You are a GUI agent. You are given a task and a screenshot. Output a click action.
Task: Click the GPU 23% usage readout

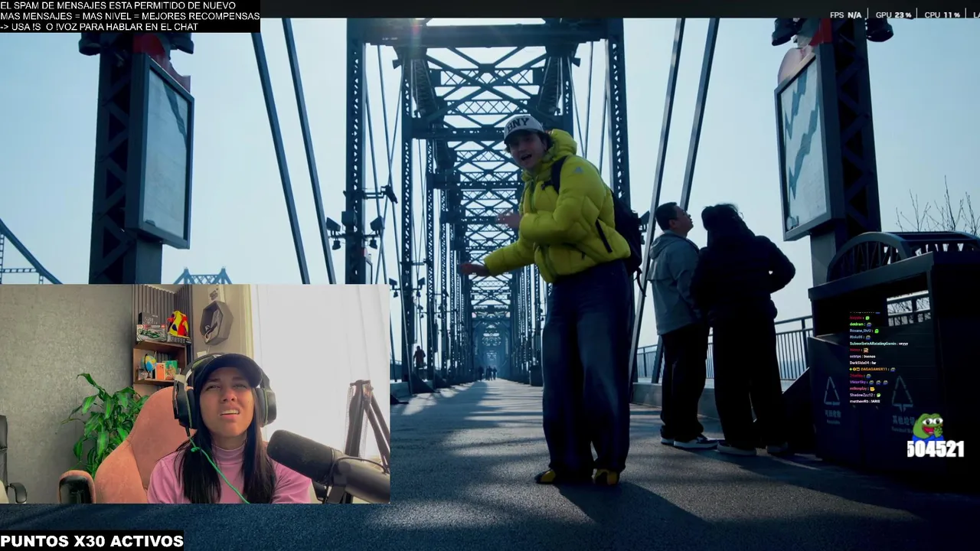coord(893,15)
